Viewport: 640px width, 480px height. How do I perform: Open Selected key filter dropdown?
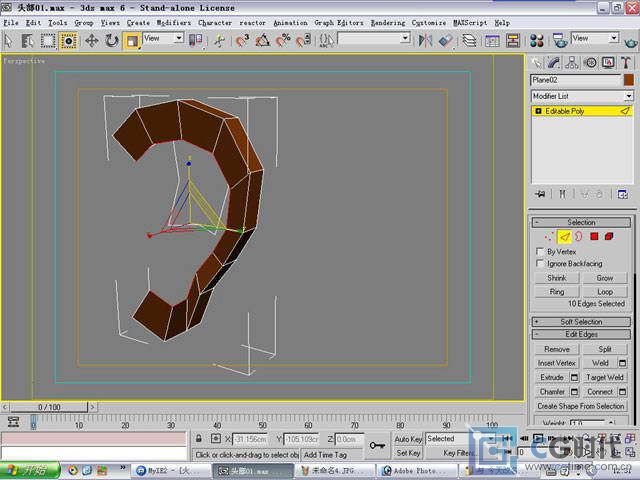coord(461,439)
